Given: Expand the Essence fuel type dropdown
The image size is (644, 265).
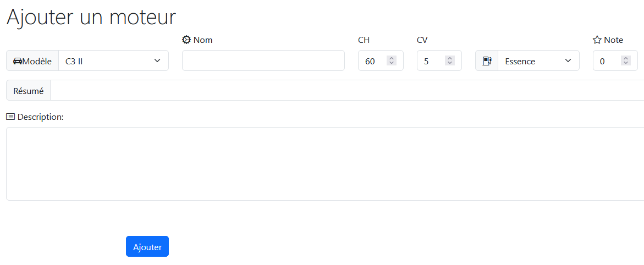Looking at the screenshot, I should point(538,61).
